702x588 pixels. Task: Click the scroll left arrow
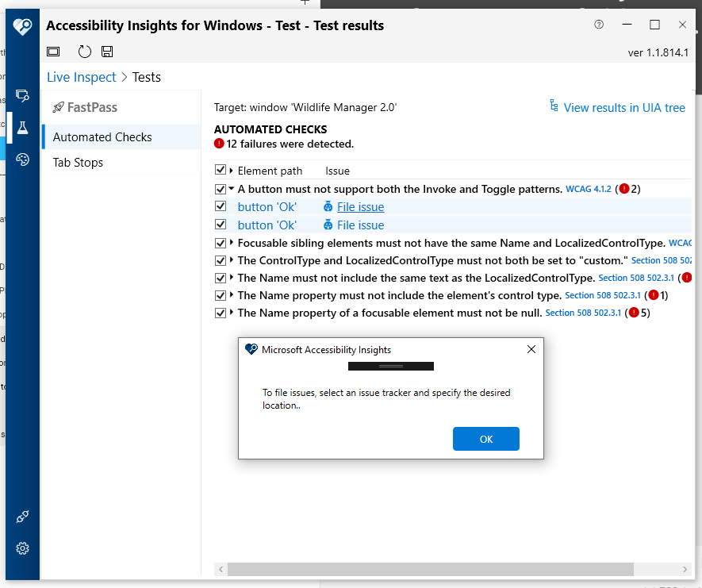(x=221, y=569)
